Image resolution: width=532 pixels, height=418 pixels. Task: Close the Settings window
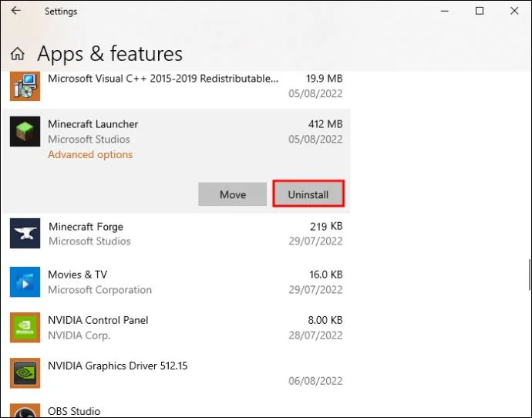(x=514, y=11)
